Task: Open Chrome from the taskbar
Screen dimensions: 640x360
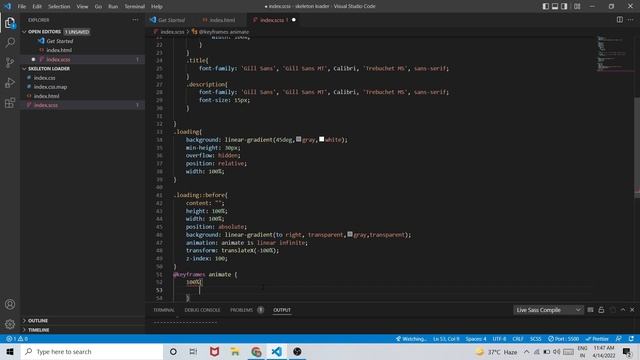Action: click(256, 351)
